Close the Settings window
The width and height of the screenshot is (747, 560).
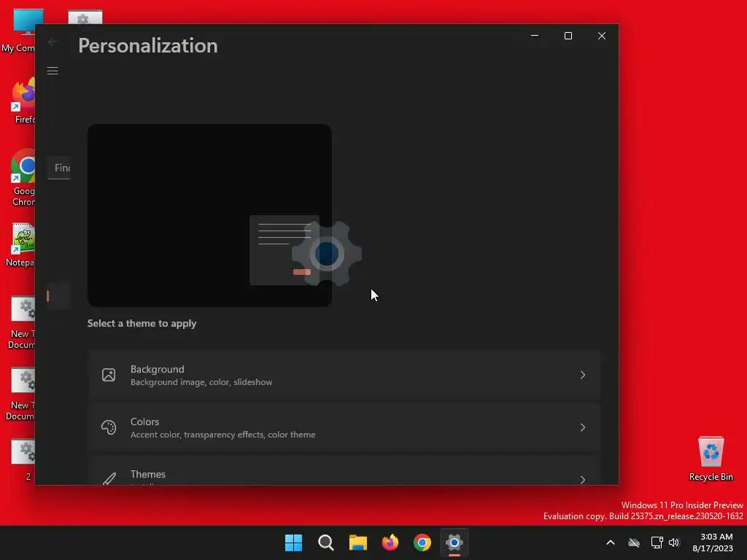coord(602,36)
